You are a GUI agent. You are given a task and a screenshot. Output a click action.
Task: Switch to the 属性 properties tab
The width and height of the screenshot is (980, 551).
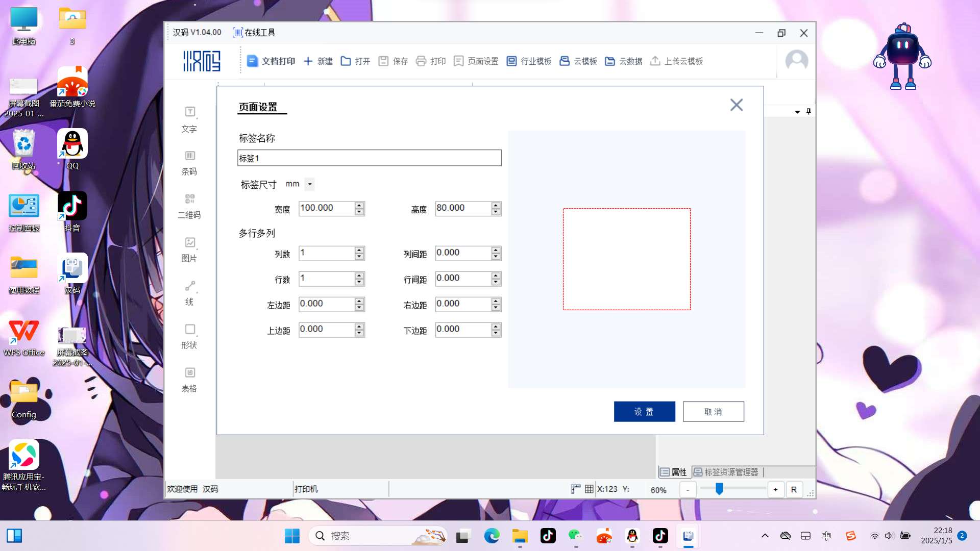674,472
